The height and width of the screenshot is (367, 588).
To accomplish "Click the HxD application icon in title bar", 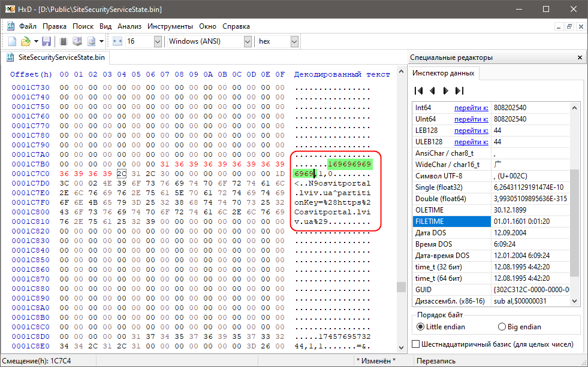I will pos(10,9).
